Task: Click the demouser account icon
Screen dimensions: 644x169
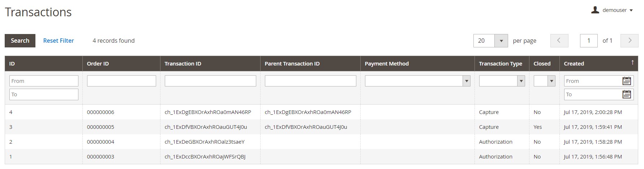Action: [x=595, y=10]
